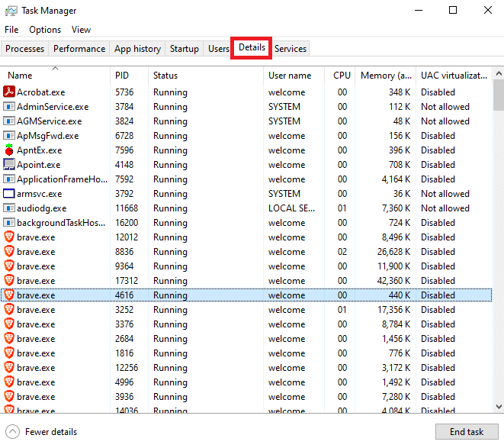Select the Details tab
This screenshot has height=448, width=504.
pos(252,47)
